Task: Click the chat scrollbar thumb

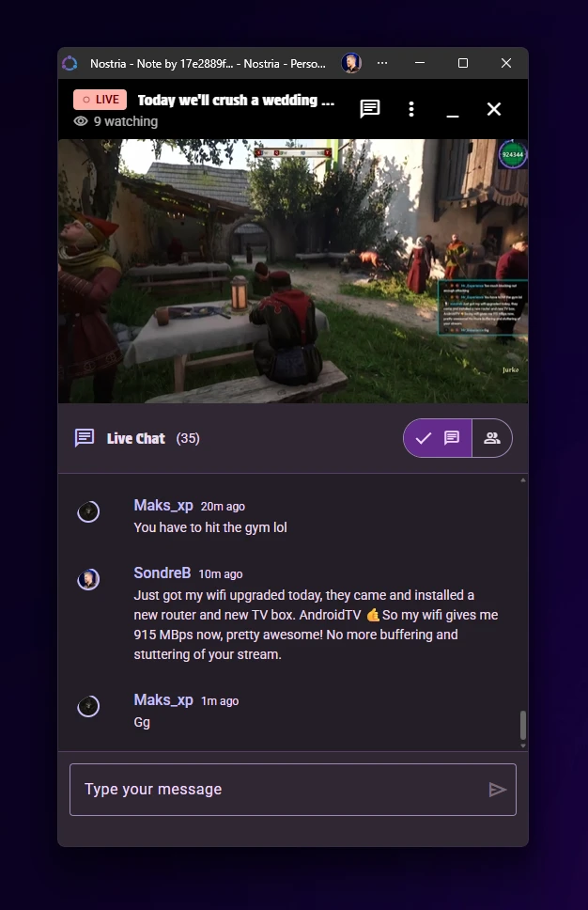Action: [523, 725]
